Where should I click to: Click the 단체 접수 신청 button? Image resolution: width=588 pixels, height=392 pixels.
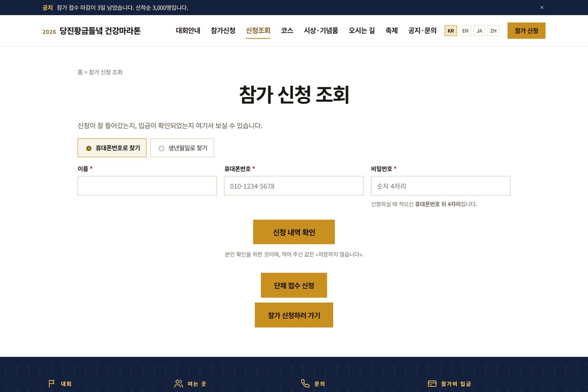tap(294, 285)
